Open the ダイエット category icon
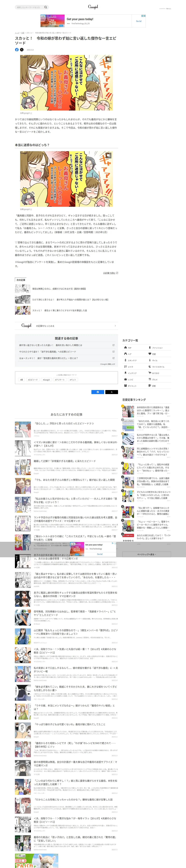186x868 pixels. 125,386
